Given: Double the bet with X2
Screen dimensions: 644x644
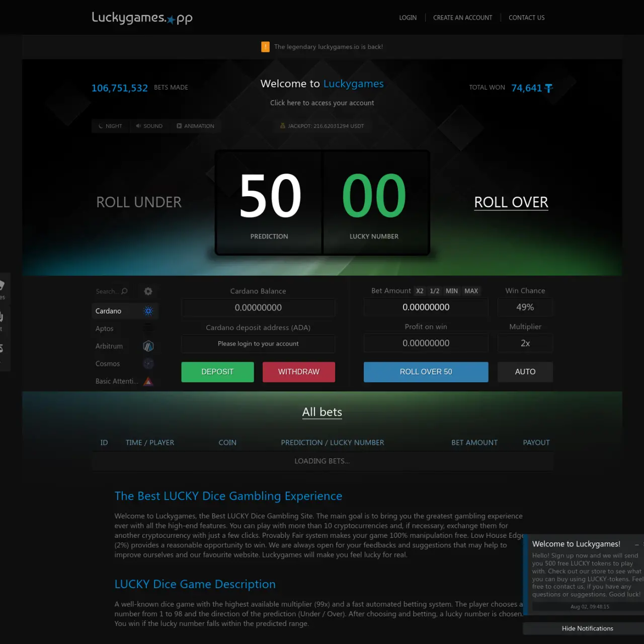Looking at the screenshot, I should (x=420, y=291).
